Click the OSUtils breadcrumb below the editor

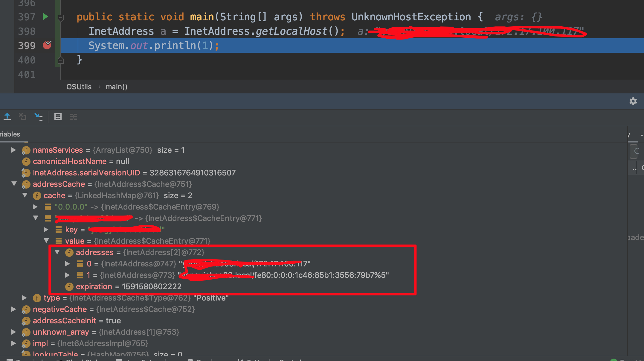(79, 87)
